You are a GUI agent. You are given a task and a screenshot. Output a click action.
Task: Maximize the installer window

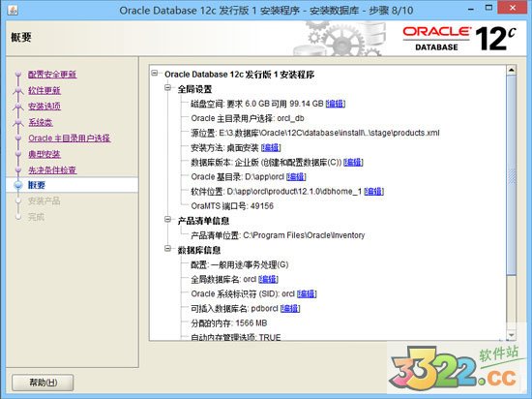click(488, 8)
